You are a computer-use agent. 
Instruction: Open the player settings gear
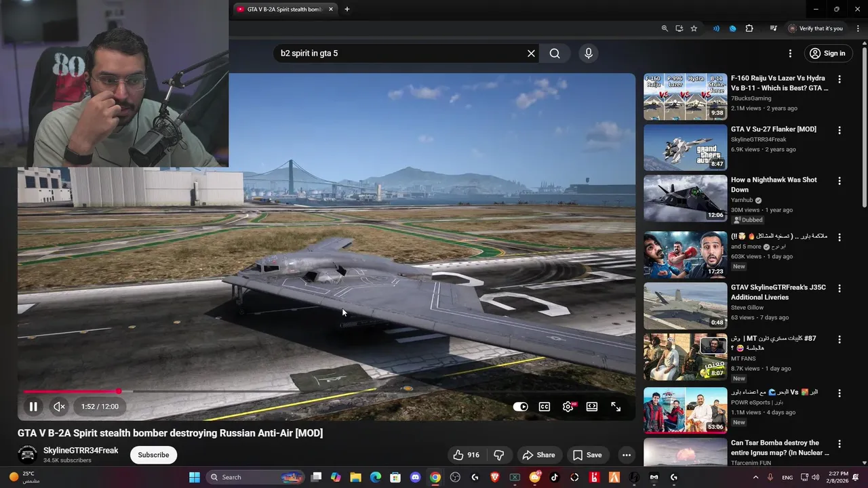tap(568, 407)
